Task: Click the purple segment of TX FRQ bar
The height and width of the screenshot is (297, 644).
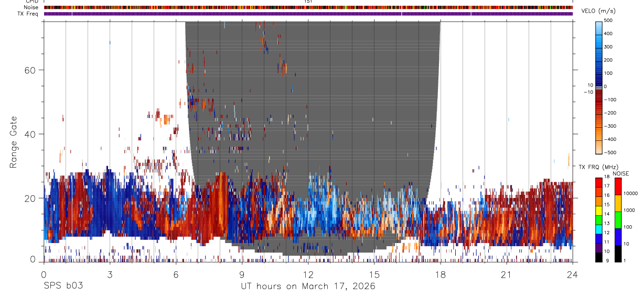Action: pos(599,247)
